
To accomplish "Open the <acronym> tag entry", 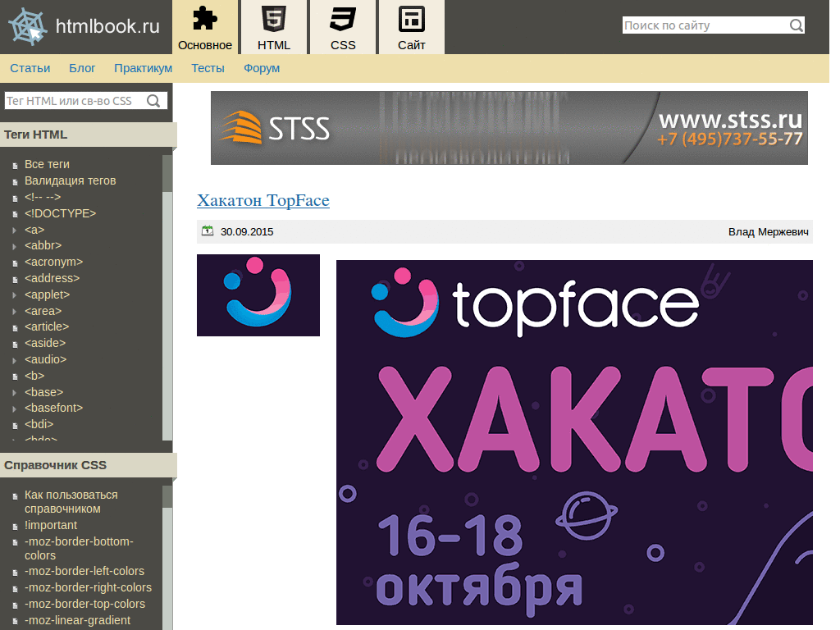I will pyautogui.click(x=53, y=262).
